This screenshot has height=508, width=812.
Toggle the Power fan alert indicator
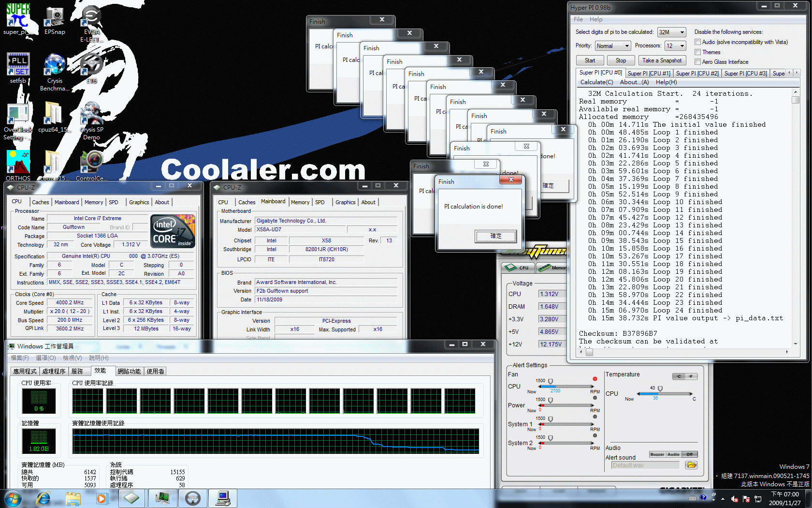(594, 398)
